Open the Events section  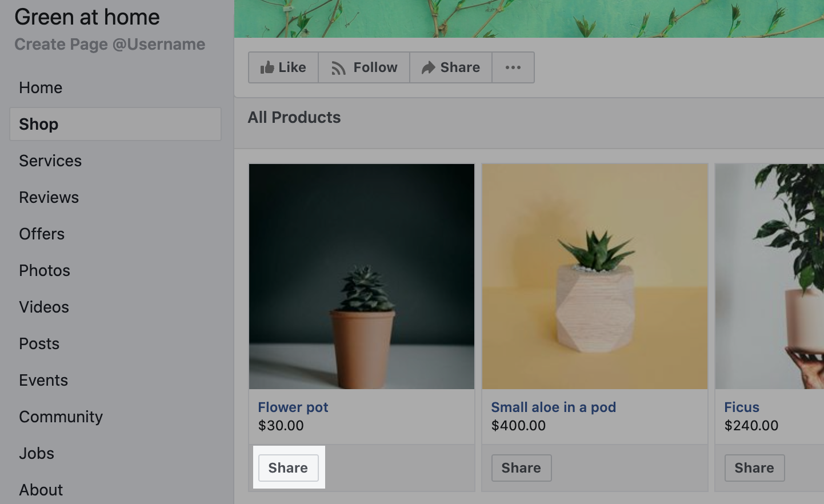coord(43,380)
